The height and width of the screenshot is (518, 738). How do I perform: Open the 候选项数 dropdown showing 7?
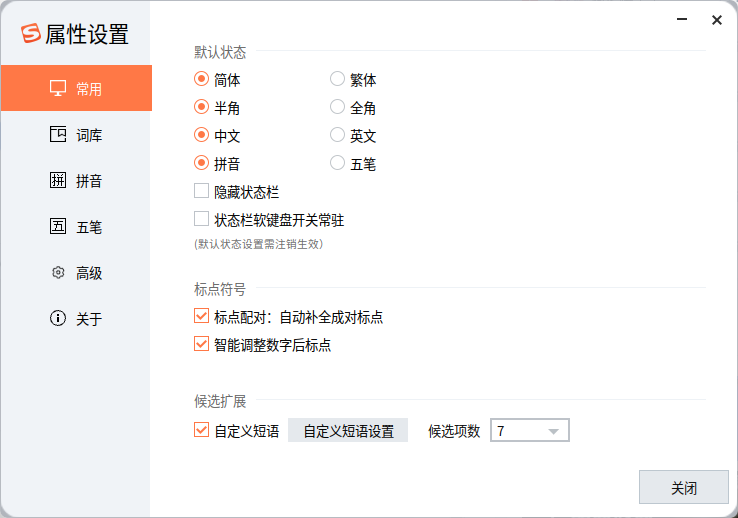click(x=529, y=430)
